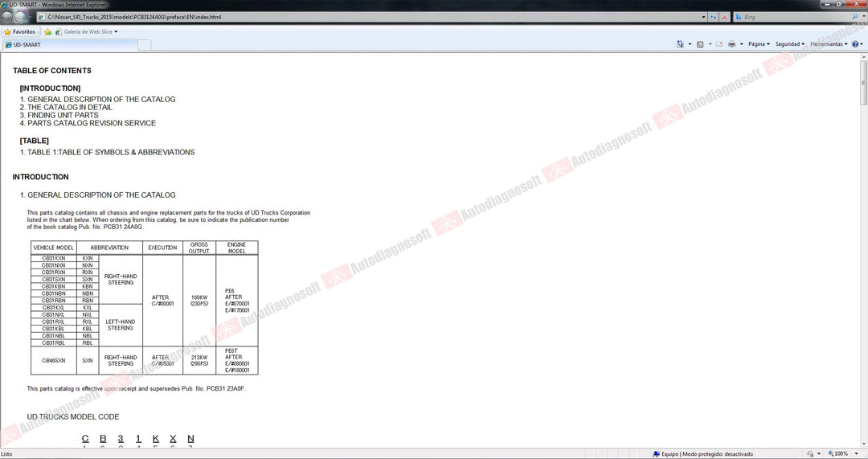Open a new blank tab
The width and height of the screenshot is (868, 459).
pos(144,45)
